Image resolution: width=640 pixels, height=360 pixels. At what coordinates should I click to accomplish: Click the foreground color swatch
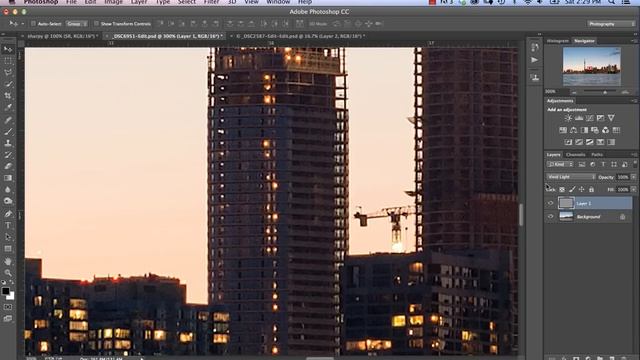coord(5,291)
